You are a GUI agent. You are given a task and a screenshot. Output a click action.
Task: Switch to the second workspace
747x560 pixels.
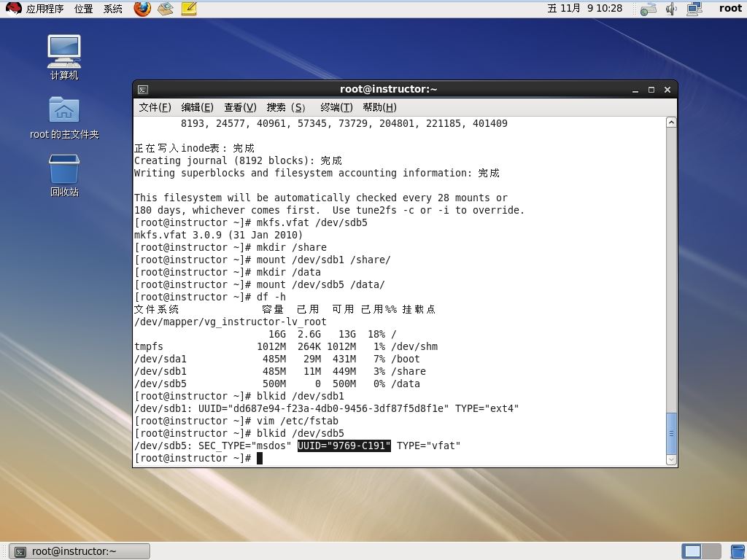click(x=711, y=551)
